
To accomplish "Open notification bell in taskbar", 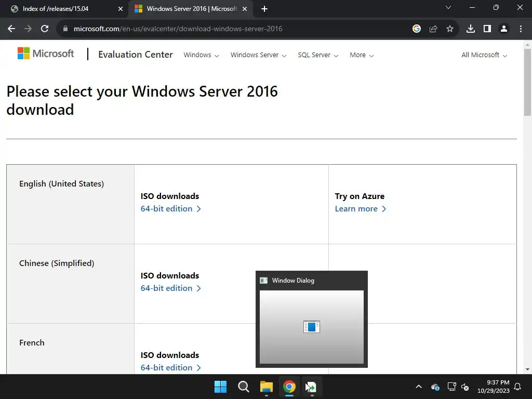I will (518, 387).
